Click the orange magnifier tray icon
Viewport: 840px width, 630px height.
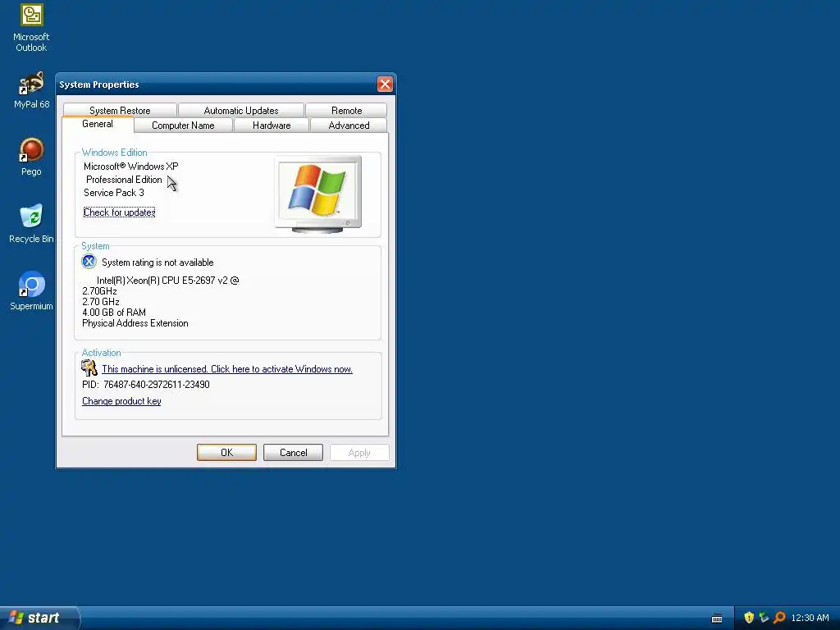click(x=779, y=618)
